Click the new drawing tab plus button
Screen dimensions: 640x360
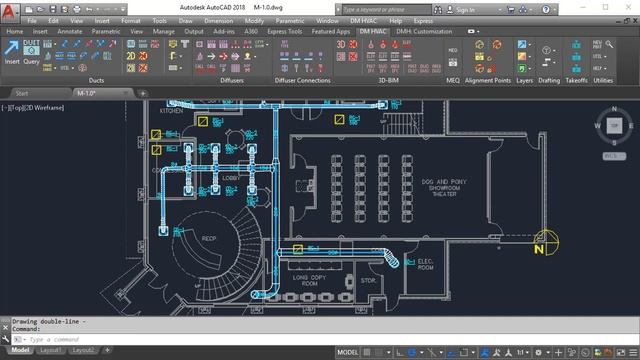pos(143,93)
